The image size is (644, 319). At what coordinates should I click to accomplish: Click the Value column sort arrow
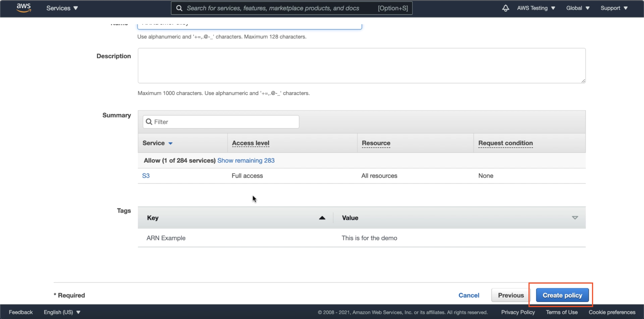(575, 218)
